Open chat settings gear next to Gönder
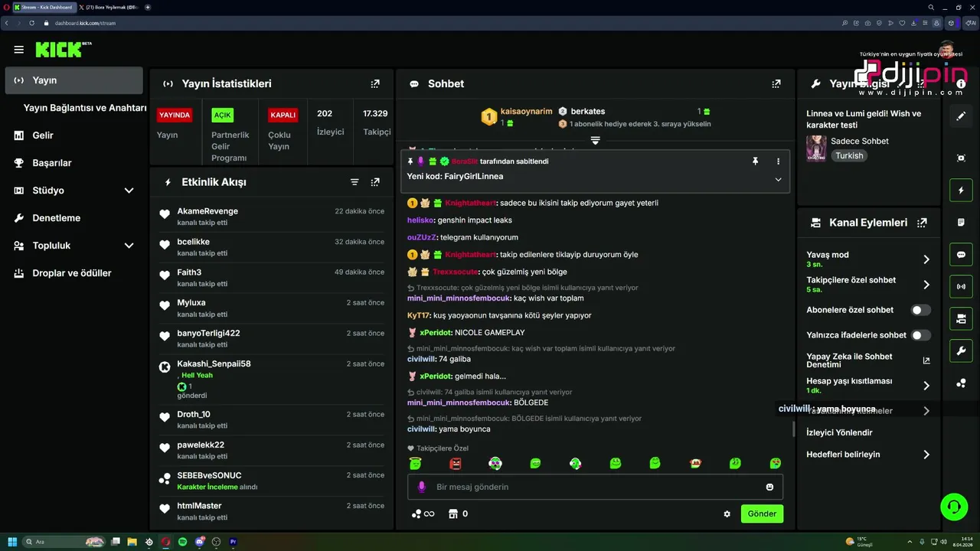Viewport: 980px width, 551px height. 727,514
